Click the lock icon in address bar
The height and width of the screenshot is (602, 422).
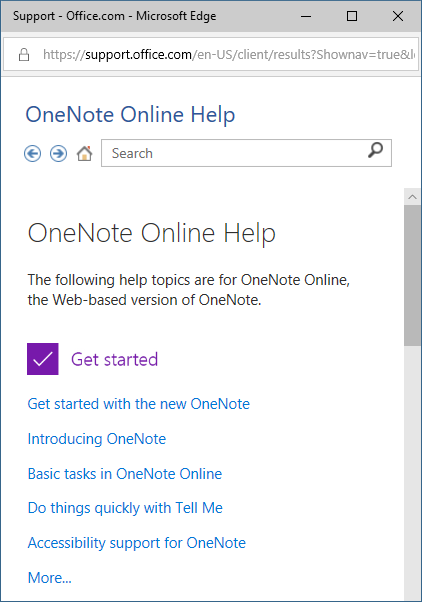click(x=24, y=55)
